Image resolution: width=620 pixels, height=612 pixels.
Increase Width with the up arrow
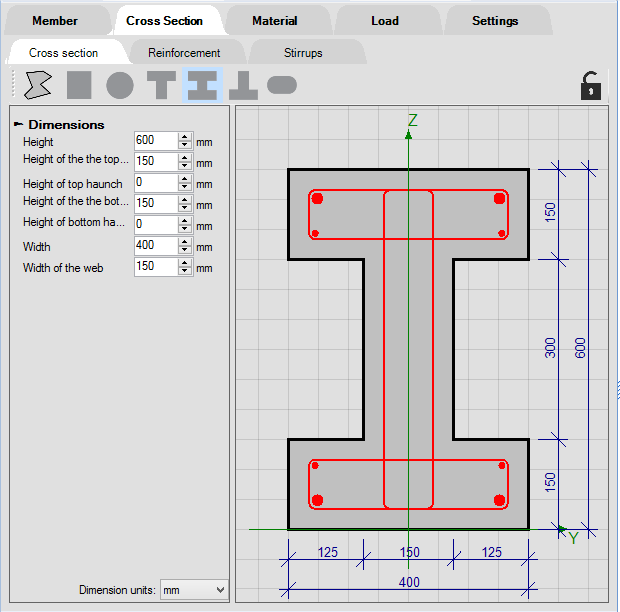185,242
